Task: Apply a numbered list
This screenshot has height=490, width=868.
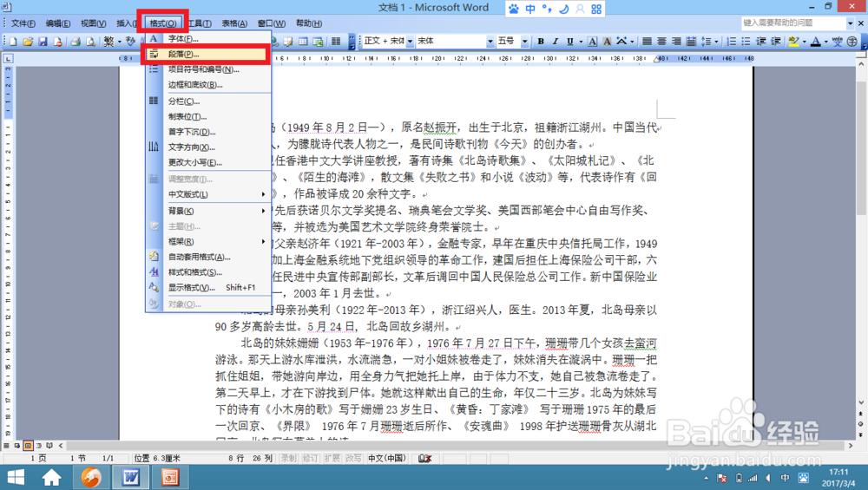Action: pyautogui.click(x=731, y=42)
